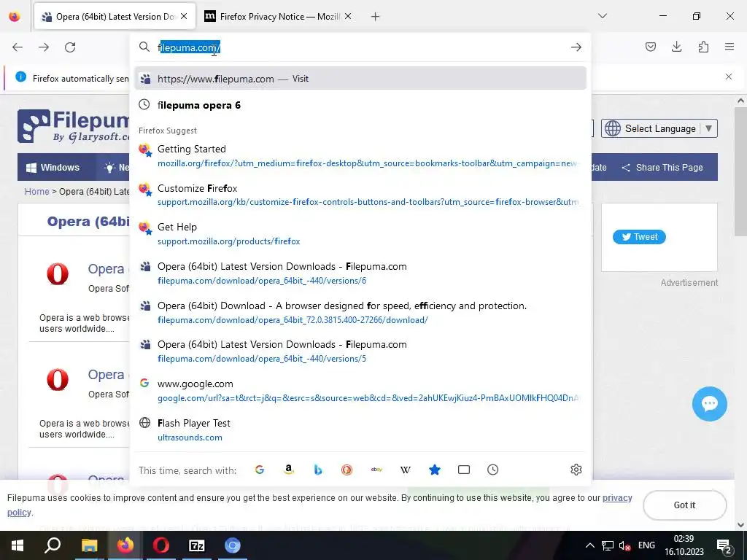Open the notification center icon
This screenshot has width=747, height=560.
tap(724, 546)
